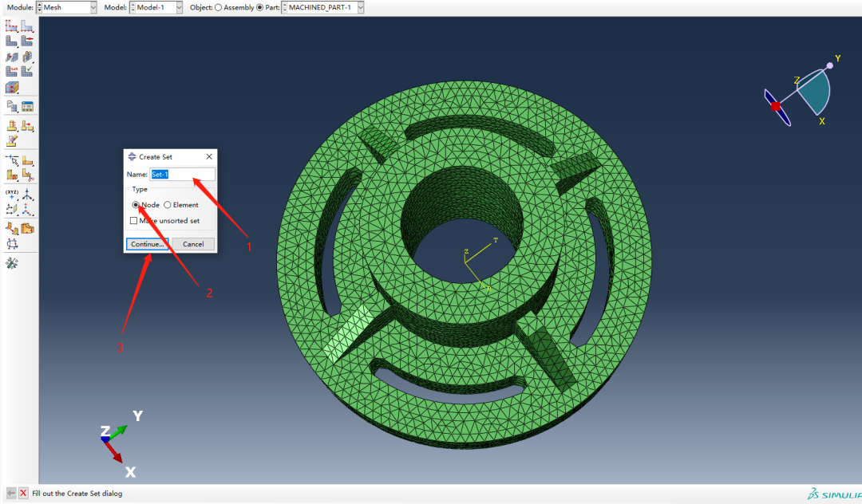Enable the Make unsorted set checkbox
Image resolution: width=862 pixels, height=504 pixels.
[133, 221]
